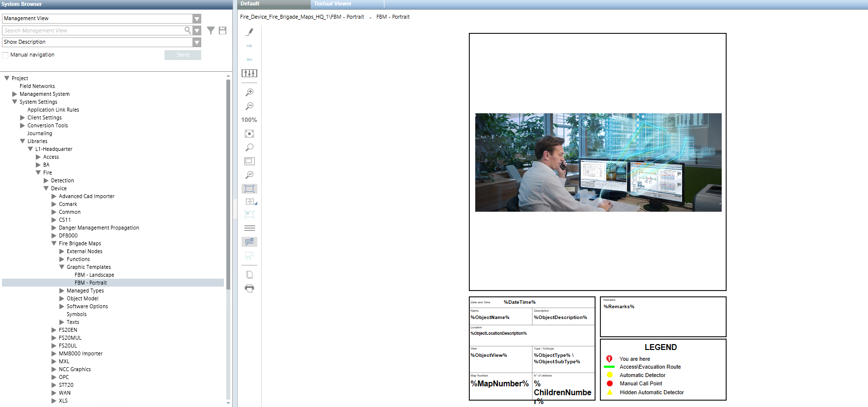Viewport: 868px width, 407px height.
Task: Open the sliders settings icon in toolbar
Action: click(x=249, y=73)
